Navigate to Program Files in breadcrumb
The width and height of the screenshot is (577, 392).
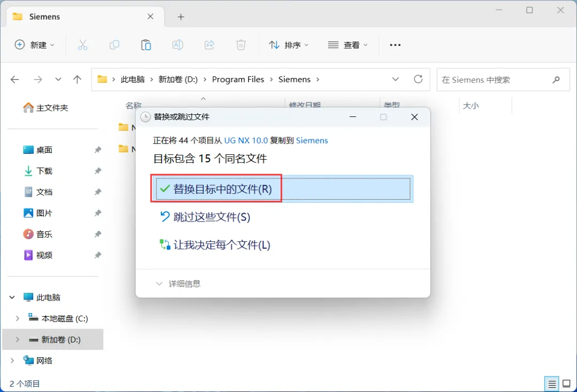(x=238, y=80)
